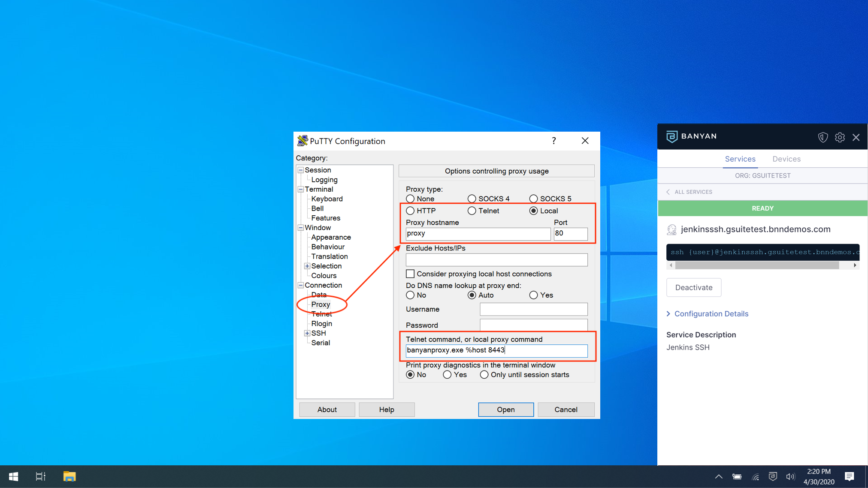The image size is (868, 488).
Task: Click the Proxy hostname field
Action: click(x=478, y=234)
